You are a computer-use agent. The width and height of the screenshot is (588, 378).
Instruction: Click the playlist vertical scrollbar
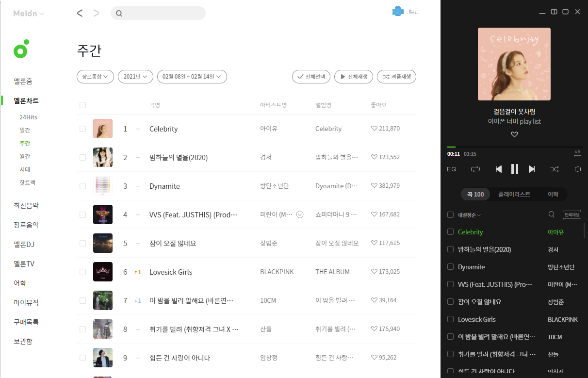pyautogui.click(x=584, y=230)
